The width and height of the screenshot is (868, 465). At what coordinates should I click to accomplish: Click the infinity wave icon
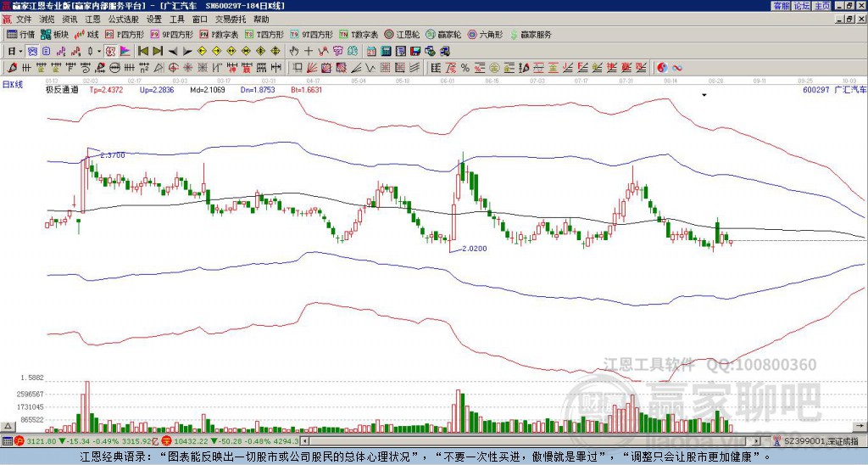677,68
